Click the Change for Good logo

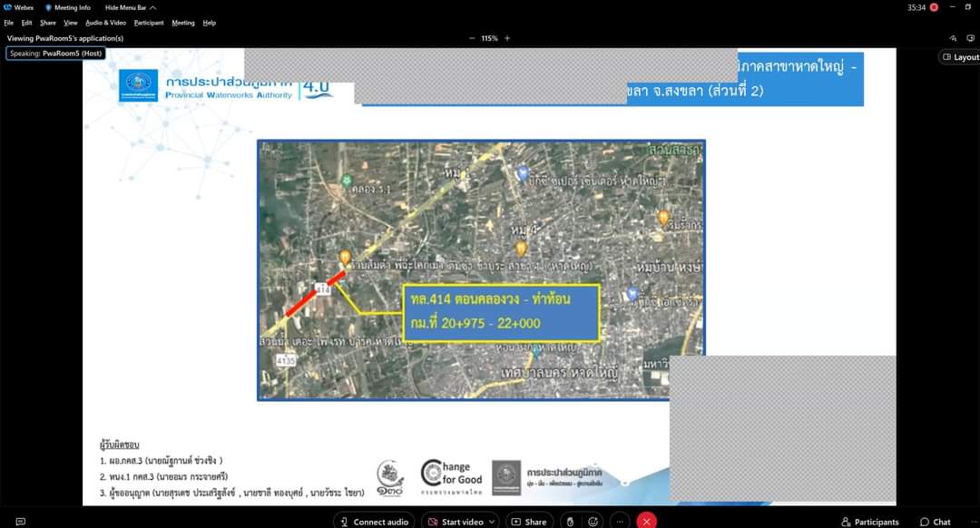click(x=451, y=478)
